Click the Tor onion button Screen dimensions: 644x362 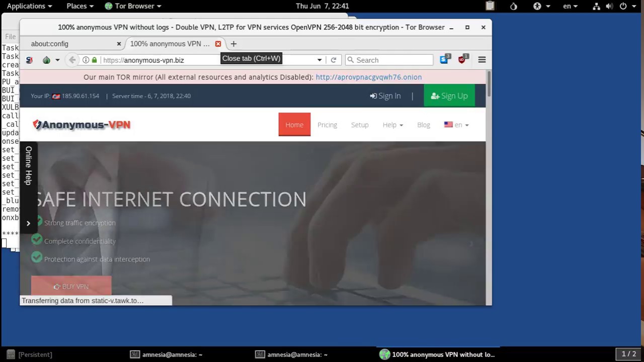pyautogui.click(x=46, y=60)
